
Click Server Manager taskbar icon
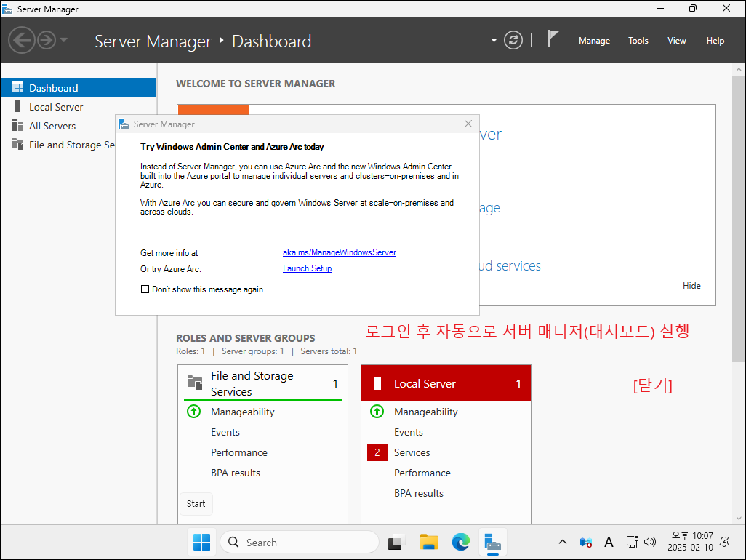pos(492,543)
